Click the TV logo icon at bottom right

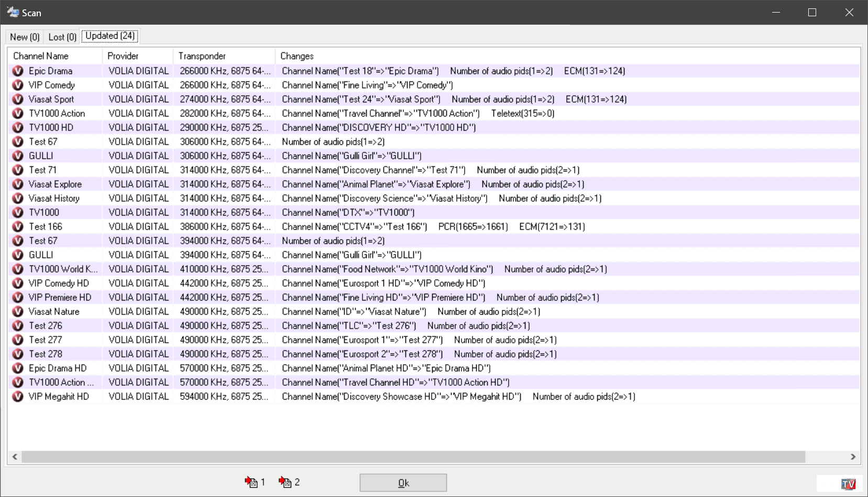click(848, 483)
